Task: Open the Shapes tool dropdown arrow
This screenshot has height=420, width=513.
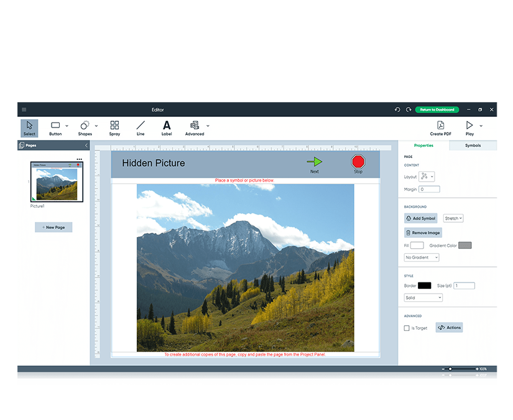Action: (x=95, y=126)
